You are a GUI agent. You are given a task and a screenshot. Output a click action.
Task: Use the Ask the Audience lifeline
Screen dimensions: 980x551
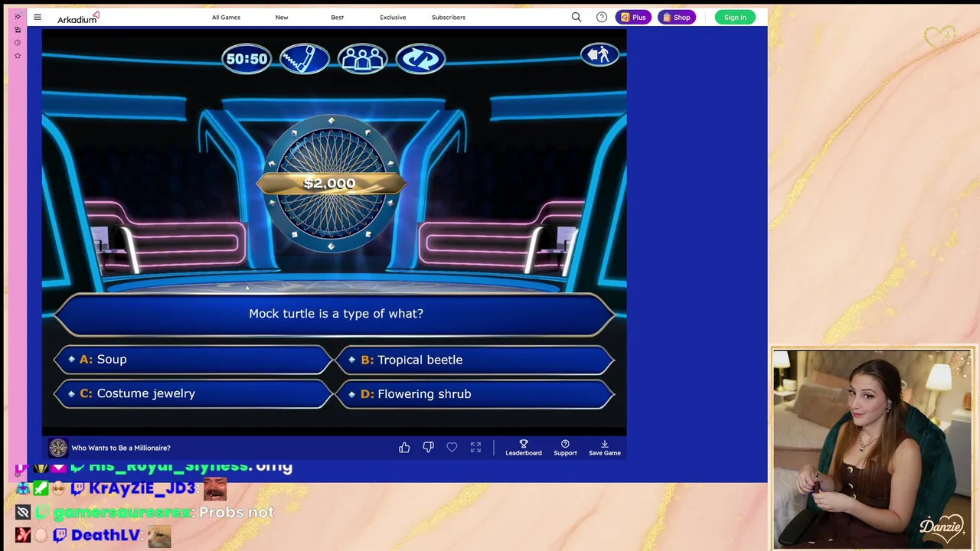coord(362,59)
